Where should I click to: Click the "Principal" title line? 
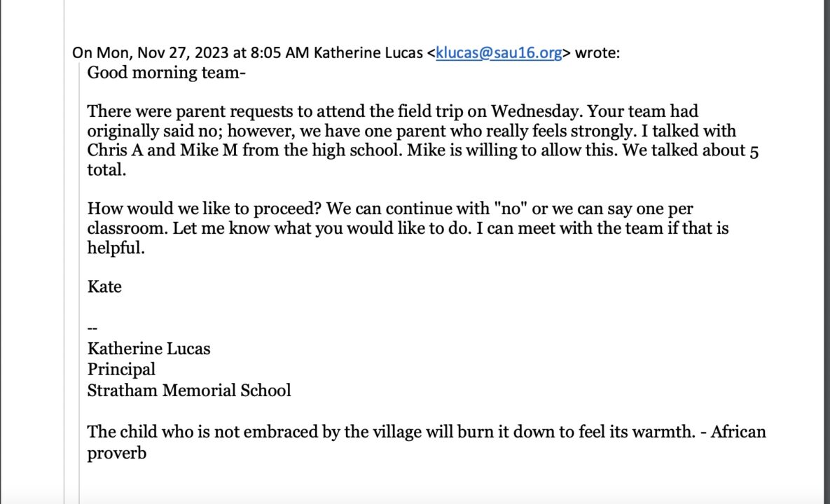click(x=121, y=369)
